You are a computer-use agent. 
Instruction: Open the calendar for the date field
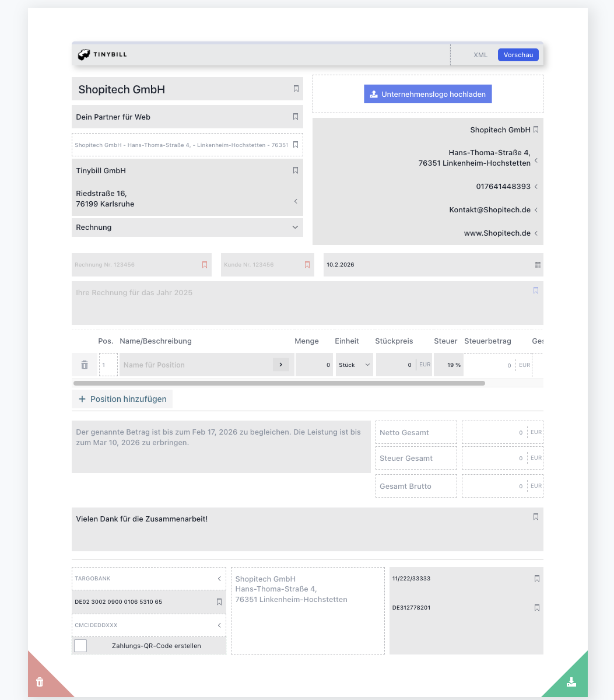point(537,264)
